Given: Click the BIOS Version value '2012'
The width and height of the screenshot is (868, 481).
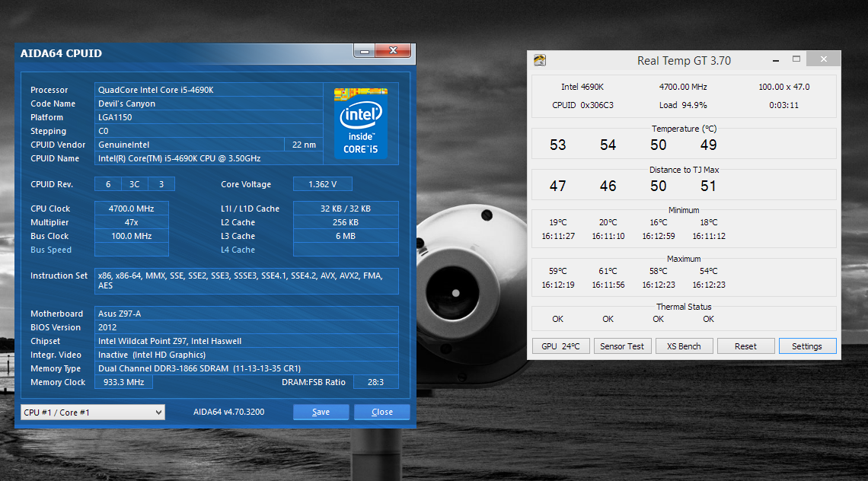Looking at the screenshot, I should 108,327.
